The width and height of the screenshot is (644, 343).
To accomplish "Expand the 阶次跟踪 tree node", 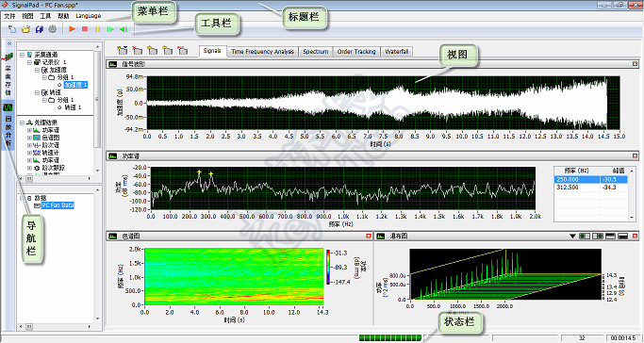I will pos(29,168).
